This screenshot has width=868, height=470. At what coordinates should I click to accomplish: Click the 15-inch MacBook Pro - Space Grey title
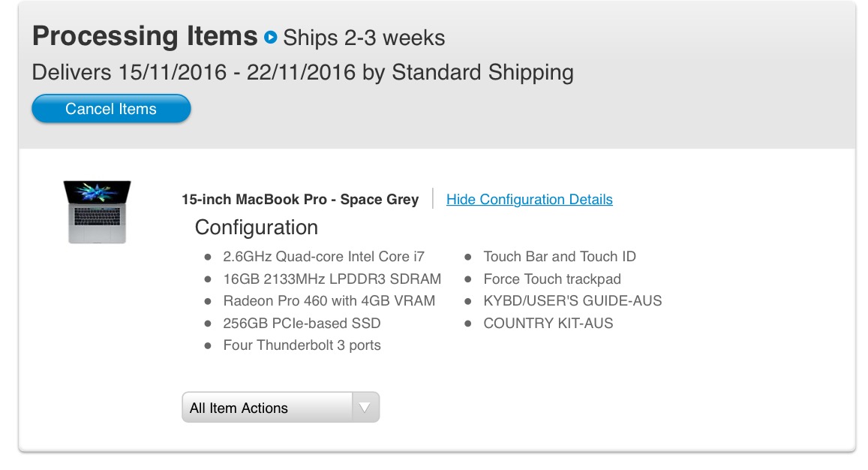300,200
